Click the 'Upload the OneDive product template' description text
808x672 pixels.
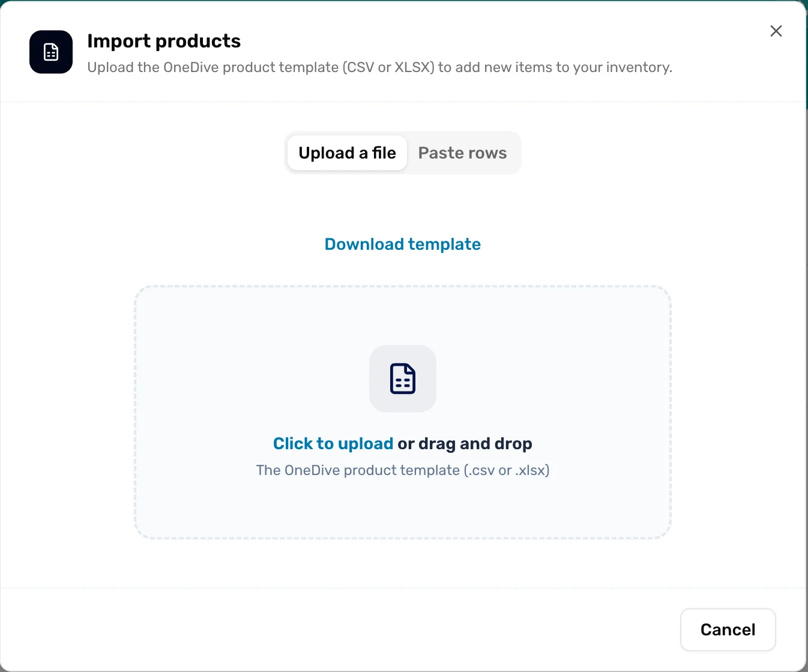379,67
